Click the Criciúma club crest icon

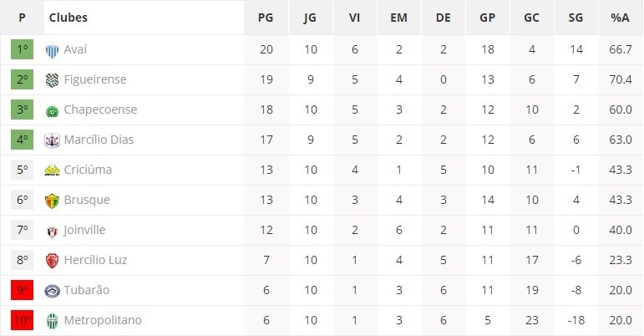(x=52, y=171)
